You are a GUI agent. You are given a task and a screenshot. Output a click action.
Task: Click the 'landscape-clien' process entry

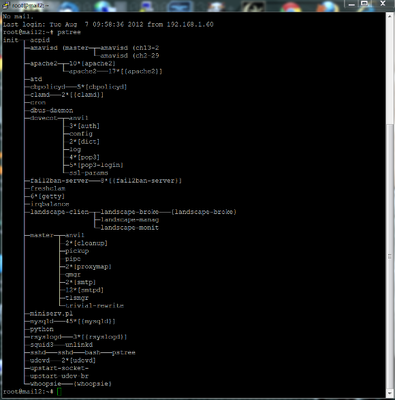pyautogui.click(x=60, y=212)
